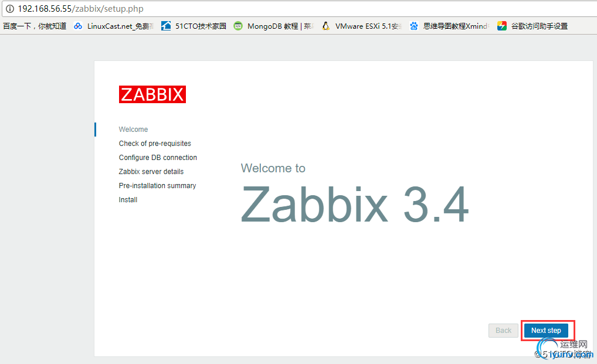Click the MongoDB tutorial bookmark icon
The width and height of the screenshot is (597, 364).
click(x=238, y=26)
